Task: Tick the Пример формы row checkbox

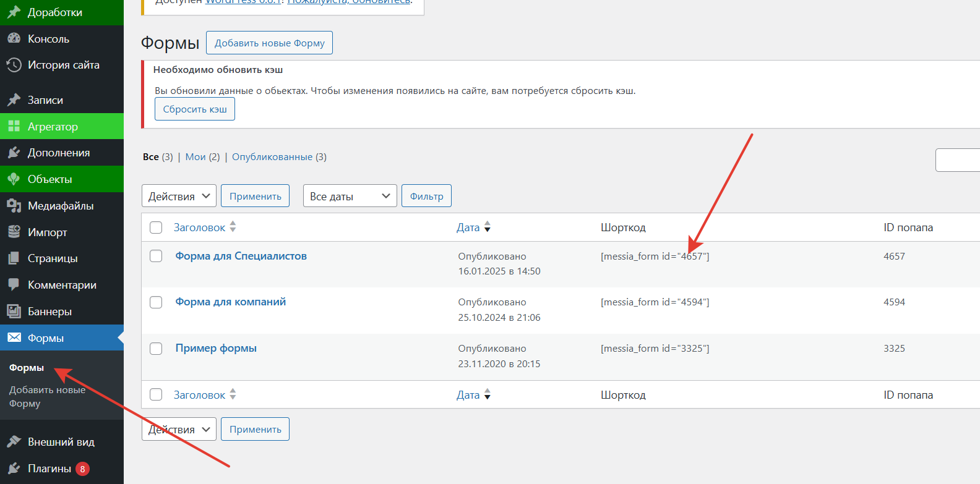Action: (x=156, y=349)
